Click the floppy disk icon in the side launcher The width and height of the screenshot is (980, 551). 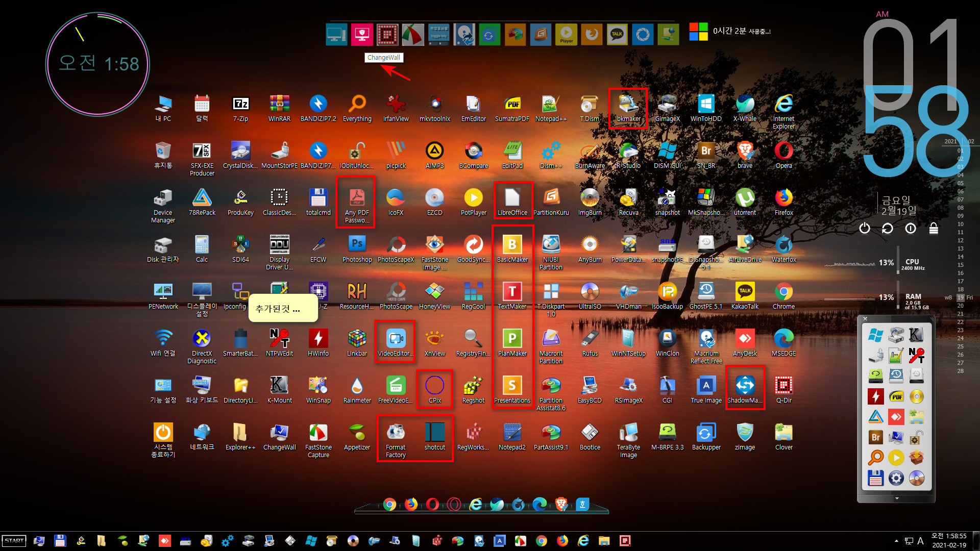coord(875,478)
